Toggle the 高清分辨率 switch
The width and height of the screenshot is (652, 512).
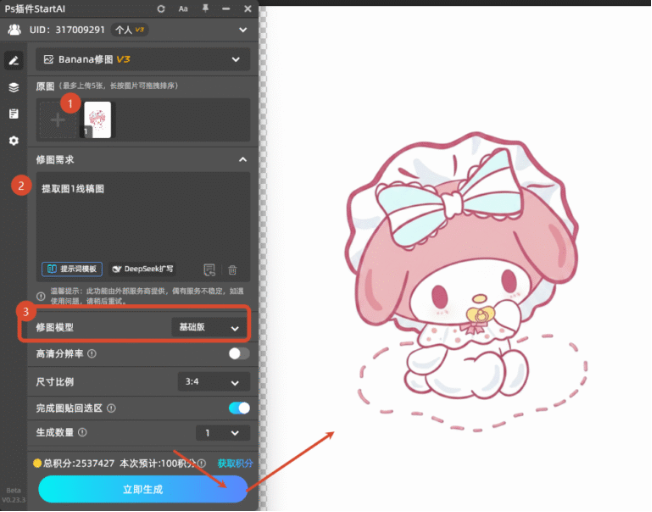[x=239, y=354]
